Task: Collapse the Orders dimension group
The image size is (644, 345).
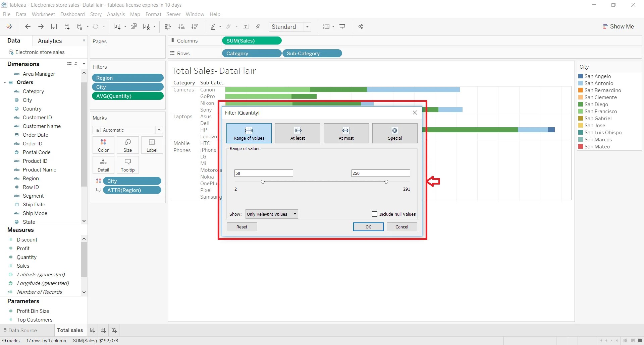Action: tap(5, 82)
